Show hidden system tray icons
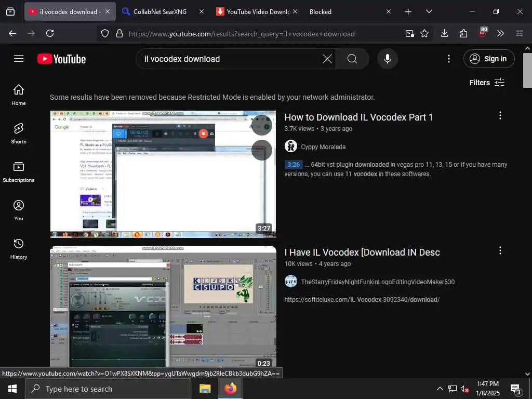Viewport: 532px width, 399px height. point(440,389)
